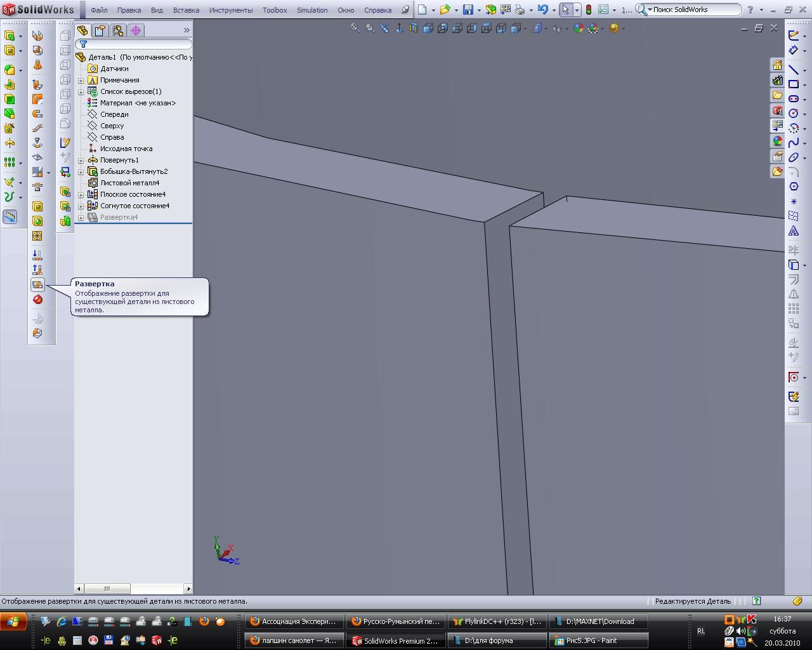
Task: Click the Zoom to Fit icon
Action: (355, 28)
